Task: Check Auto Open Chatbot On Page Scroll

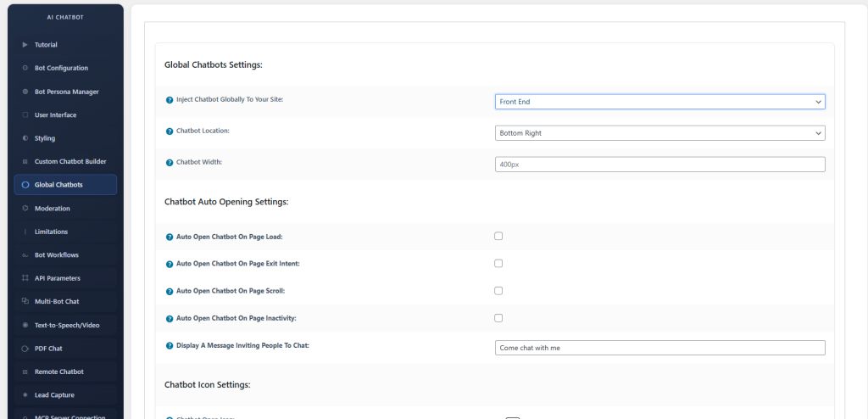Action: 498,291
